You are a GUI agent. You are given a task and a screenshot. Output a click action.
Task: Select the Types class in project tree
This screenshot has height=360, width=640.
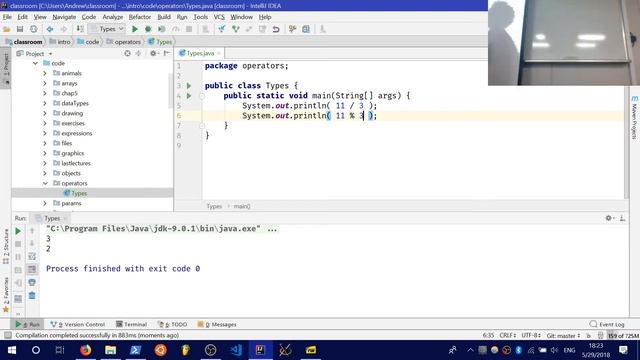[75, 193]
